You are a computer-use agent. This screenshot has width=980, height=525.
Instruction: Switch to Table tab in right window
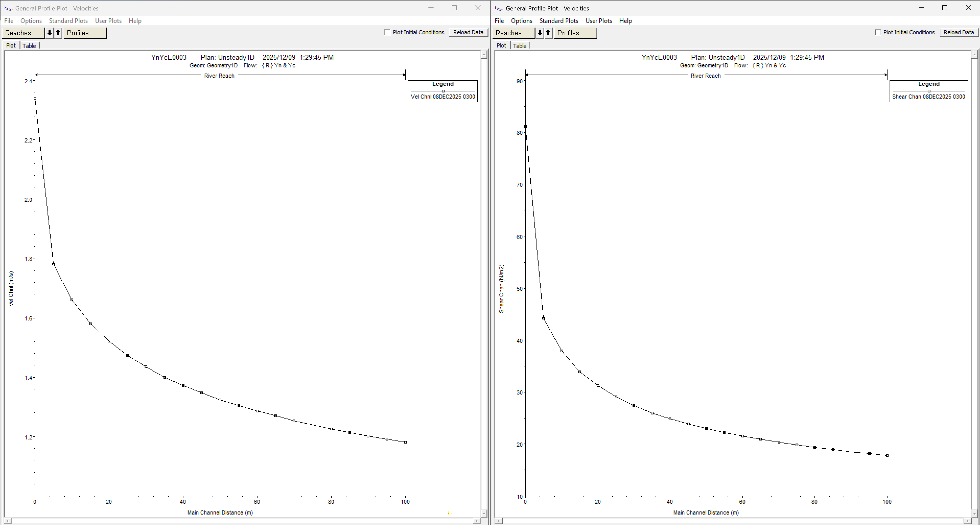(520, 46)
